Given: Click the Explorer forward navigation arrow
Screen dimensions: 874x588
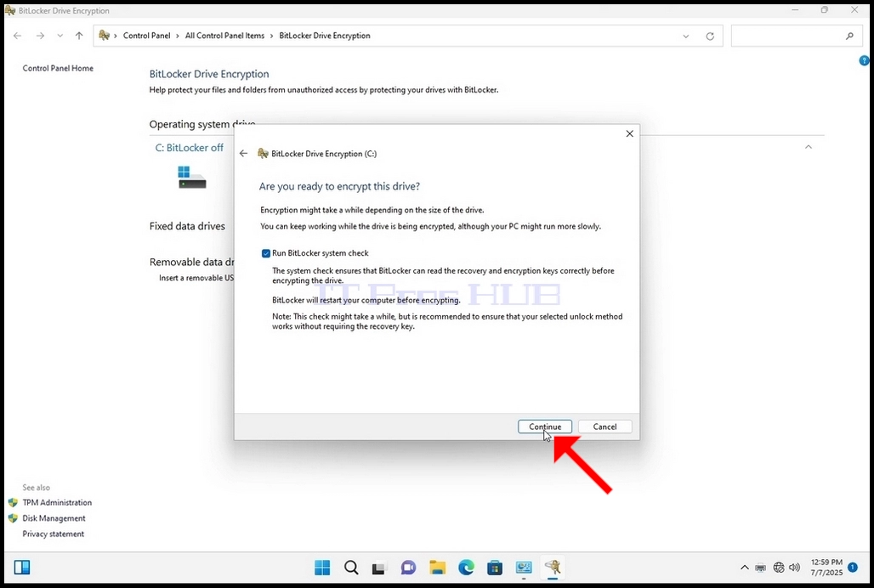Looking at the screenshot, I should 40,36.
